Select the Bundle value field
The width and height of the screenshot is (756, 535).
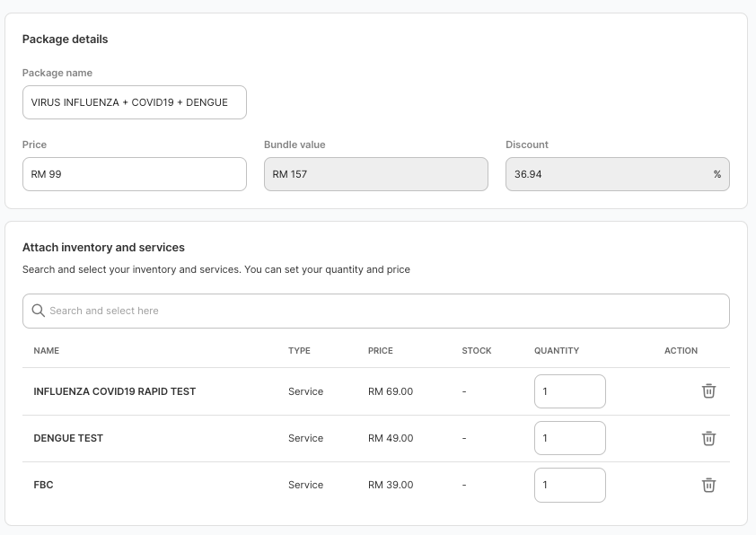tap(375, 174)
